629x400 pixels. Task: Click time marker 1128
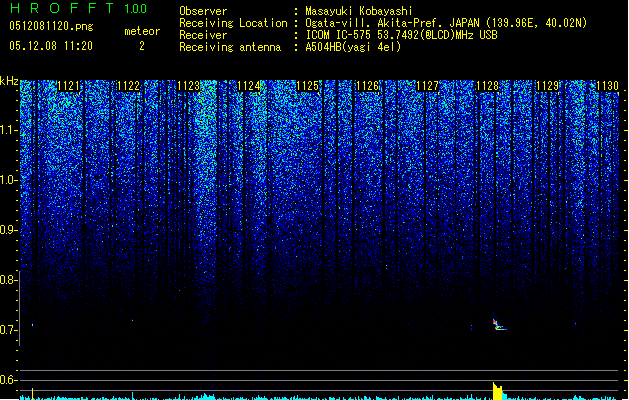point(487,86)
